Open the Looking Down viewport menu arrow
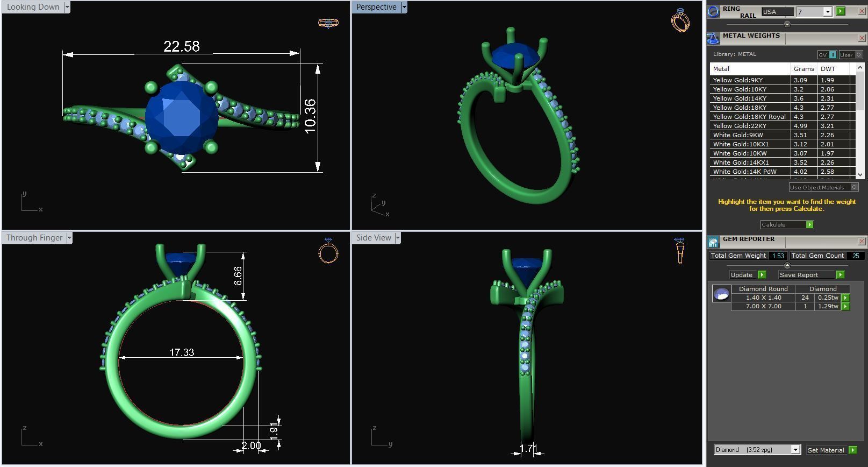The height and width of the screenshot is (467, 868). tap(67, 7)
